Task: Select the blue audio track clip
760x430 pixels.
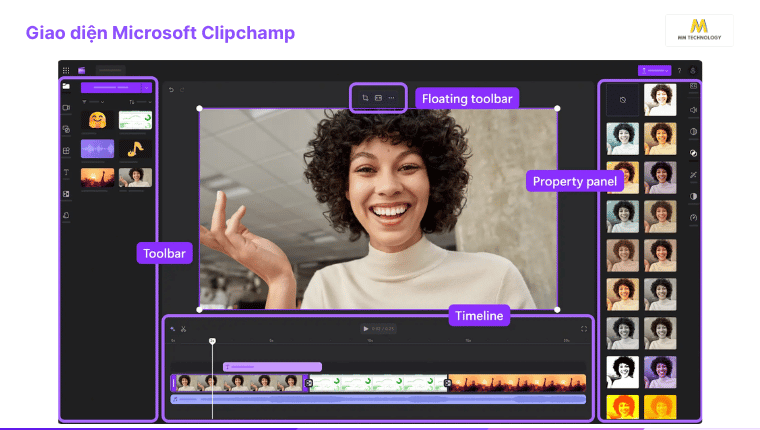Action: [378, 399]
